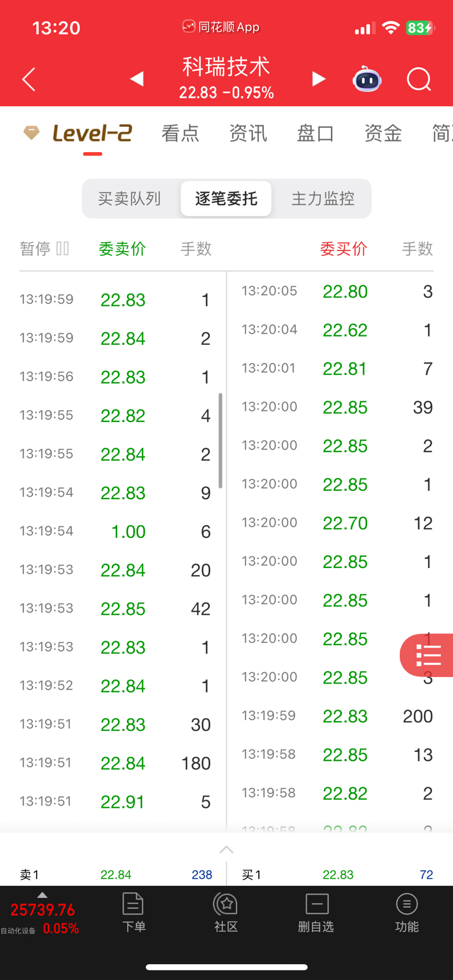This screenshot has width=453, height=980.
Task: Open the 下单 order icon
Action: [133, 912]
